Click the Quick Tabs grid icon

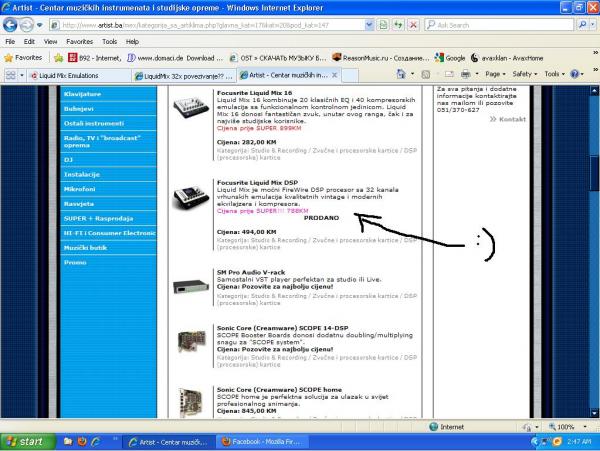tap(10, 75)
